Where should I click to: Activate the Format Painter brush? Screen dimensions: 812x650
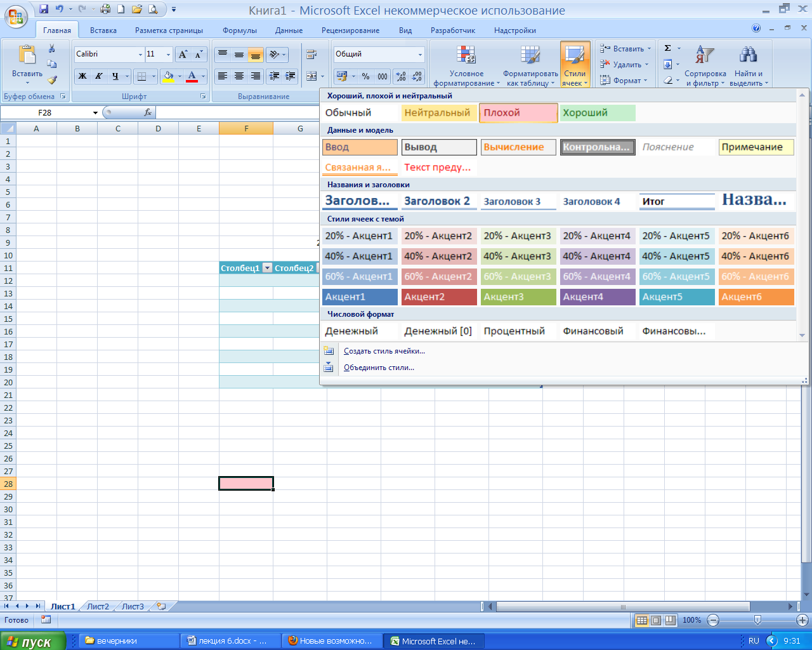point(52,80)
